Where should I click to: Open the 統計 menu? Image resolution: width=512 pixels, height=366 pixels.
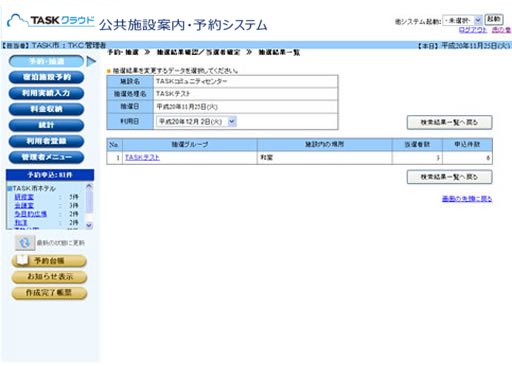click(x=46, y=125)
